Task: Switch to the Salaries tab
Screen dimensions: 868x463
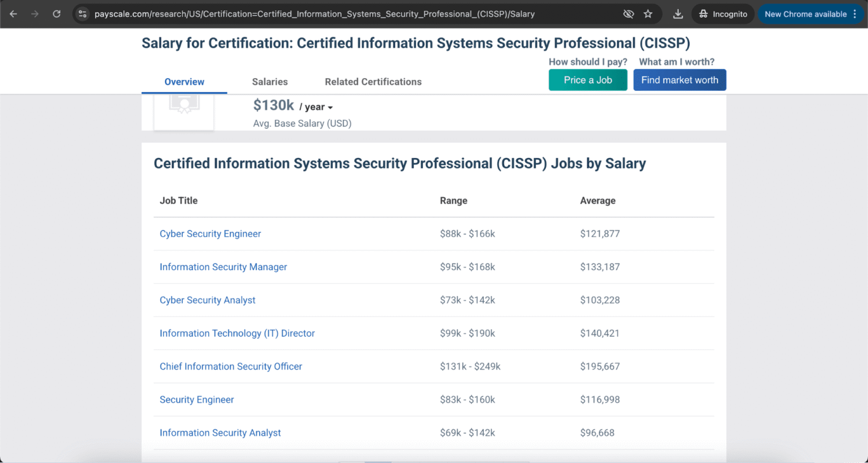Action: pos(270,82)
